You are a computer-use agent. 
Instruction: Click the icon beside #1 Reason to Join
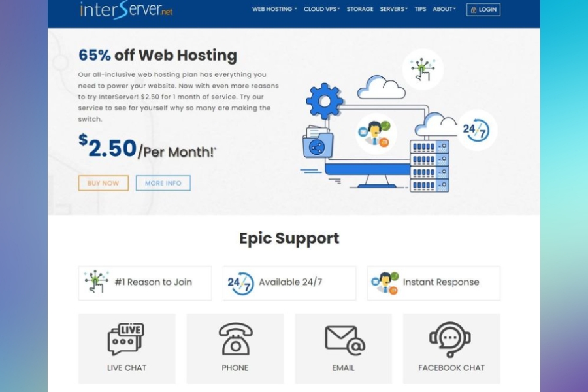[x=96, y=281]
